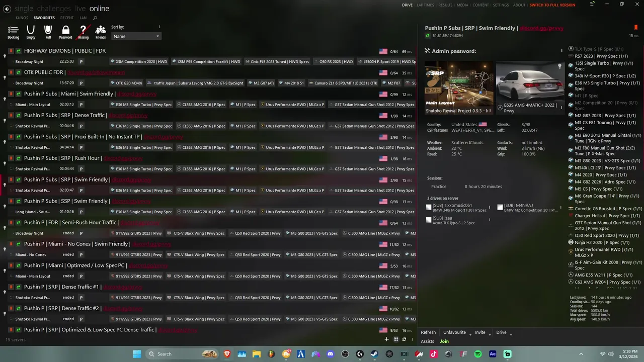Click the Invite button
This screenshot has height=362, width=644.
[480, 332]
